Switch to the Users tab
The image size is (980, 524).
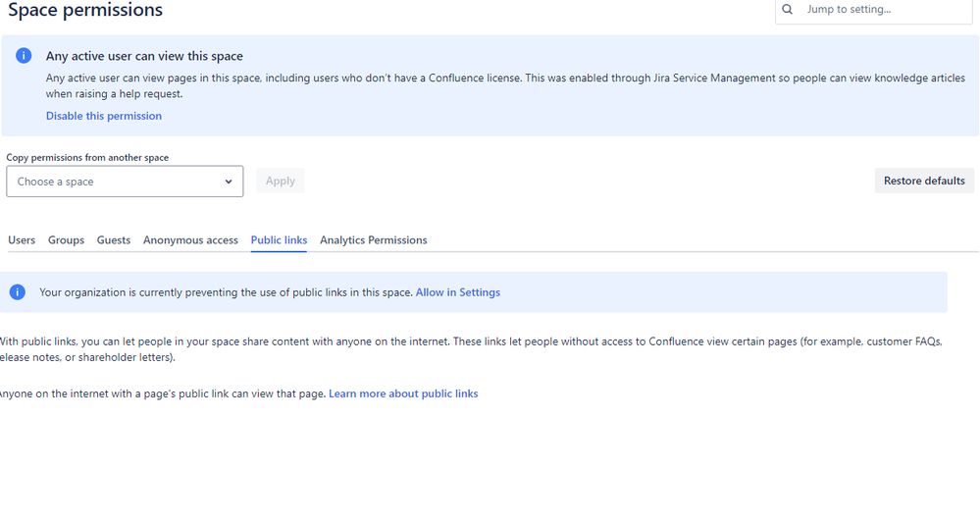click(22, 240)
